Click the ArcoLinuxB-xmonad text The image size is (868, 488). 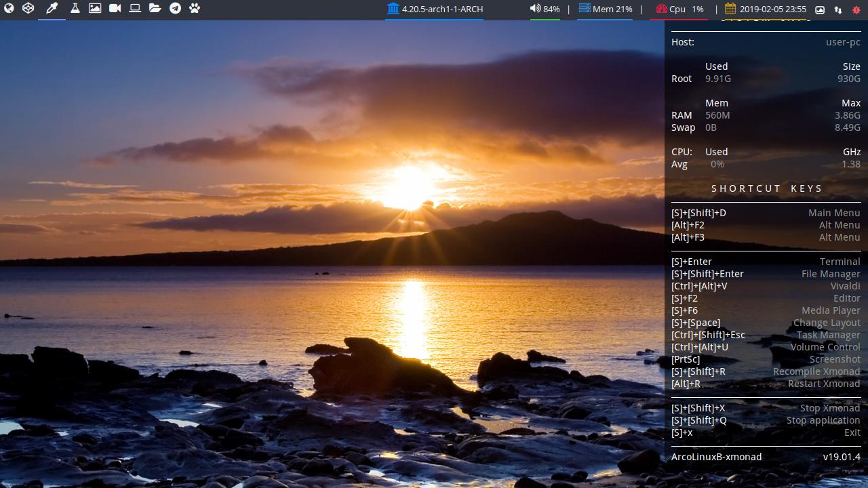(x=716, y=457)
